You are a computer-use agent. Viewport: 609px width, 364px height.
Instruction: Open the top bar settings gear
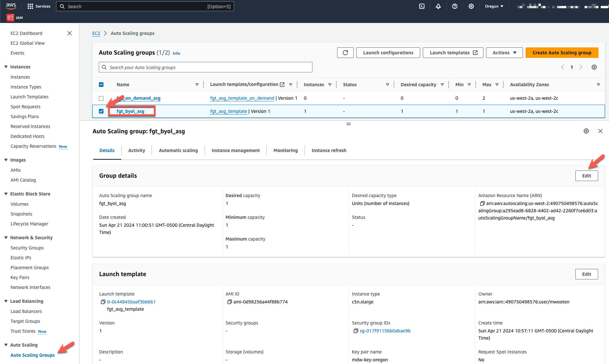[471, 6]
